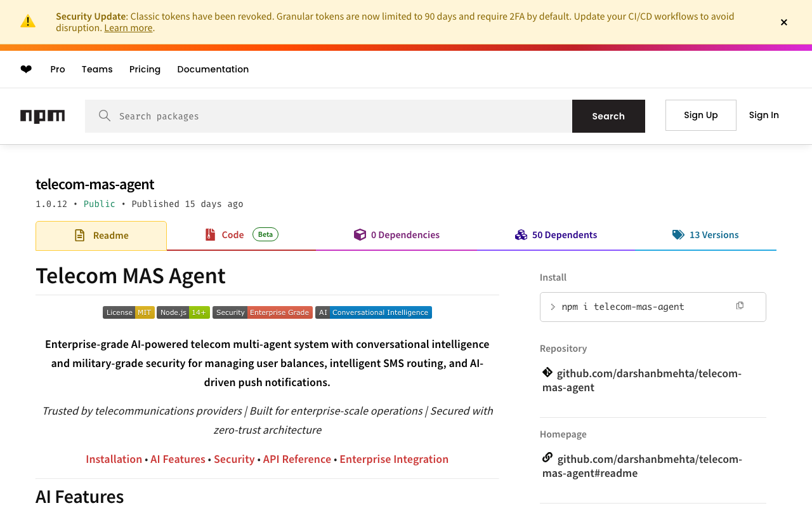Image resolution: width=812 pixels, height=508 pixels.
Task: Click the Versions tags icon
Action: tap(678, 235)
